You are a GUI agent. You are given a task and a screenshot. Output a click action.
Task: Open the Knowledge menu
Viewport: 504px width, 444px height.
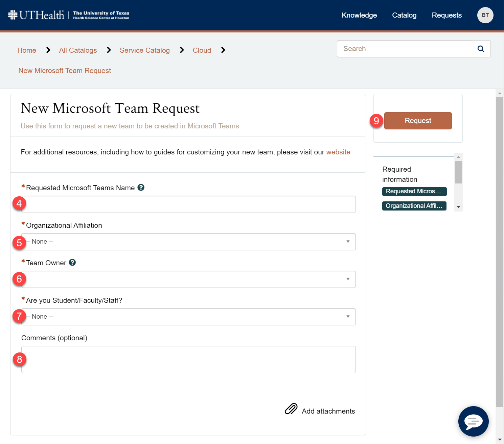[x=359, y=15]
